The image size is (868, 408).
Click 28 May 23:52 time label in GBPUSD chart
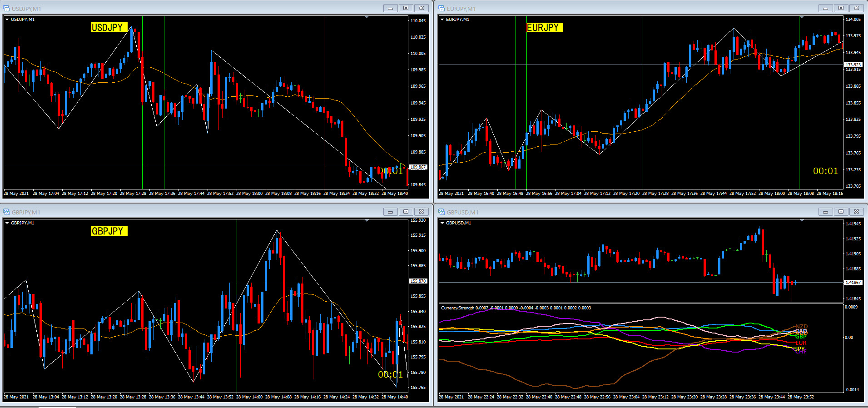click(x=801, y=397)
